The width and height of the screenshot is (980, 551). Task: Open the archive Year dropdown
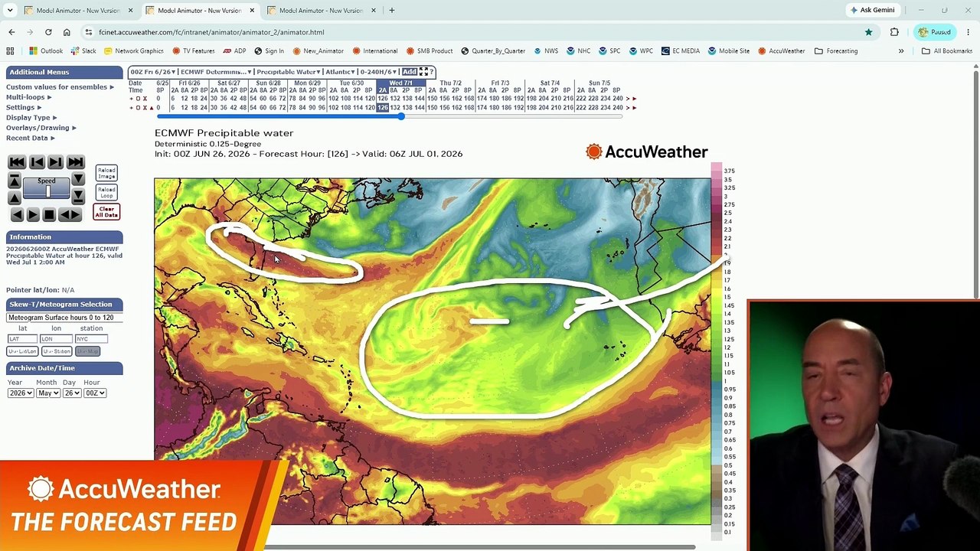tap(21, 393)
